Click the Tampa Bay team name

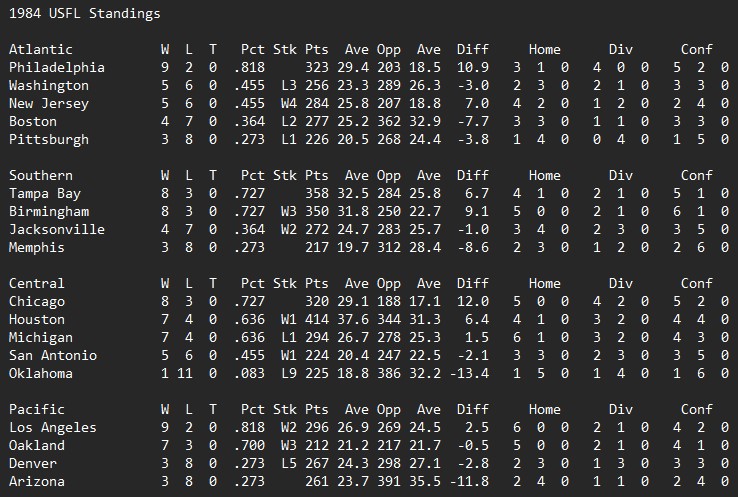[45, 194]
